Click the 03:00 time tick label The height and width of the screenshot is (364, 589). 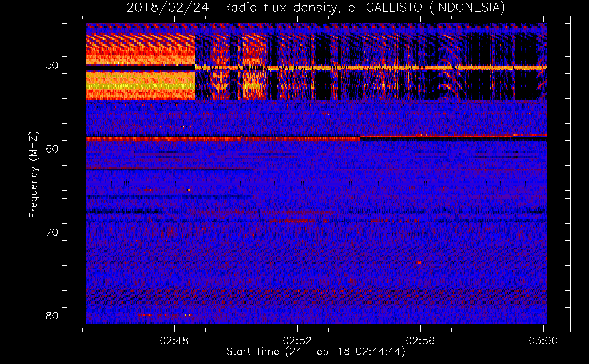543,341
